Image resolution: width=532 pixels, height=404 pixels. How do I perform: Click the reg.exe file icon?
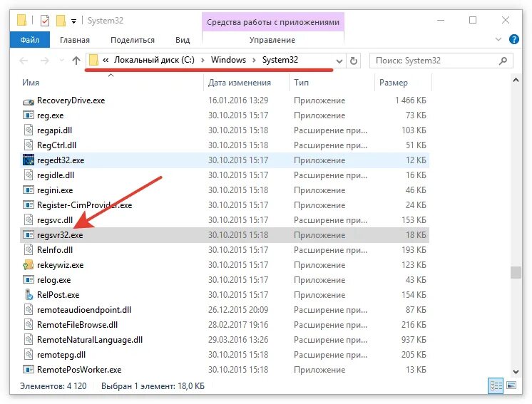[x=29, y=115]
